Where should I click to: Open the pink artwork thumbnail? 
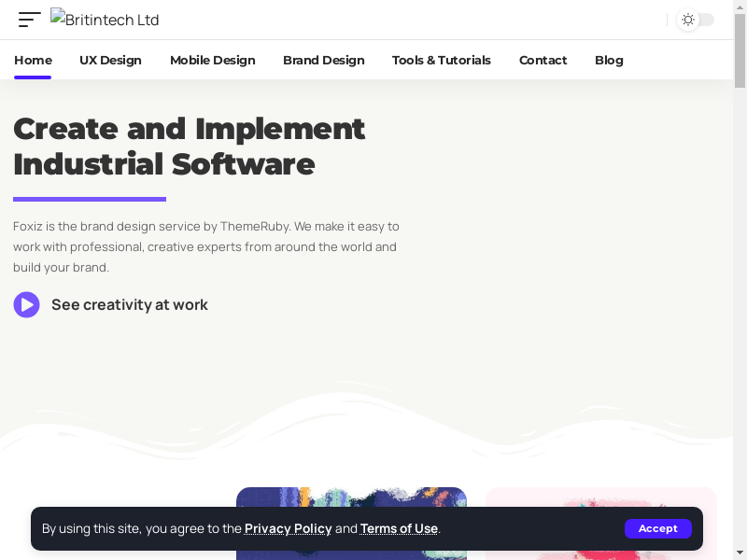600,497
